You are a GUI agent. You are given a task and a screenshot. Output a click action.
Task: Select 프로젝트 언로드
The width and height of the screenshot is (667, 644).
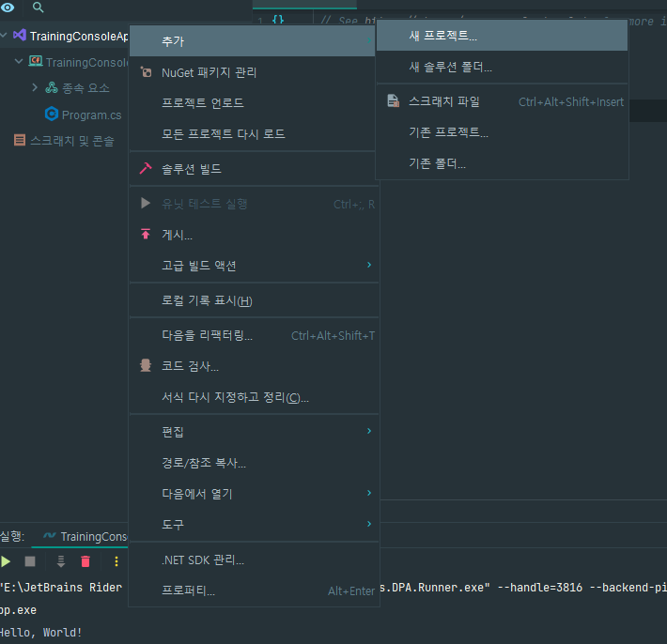tap(253, 103)
